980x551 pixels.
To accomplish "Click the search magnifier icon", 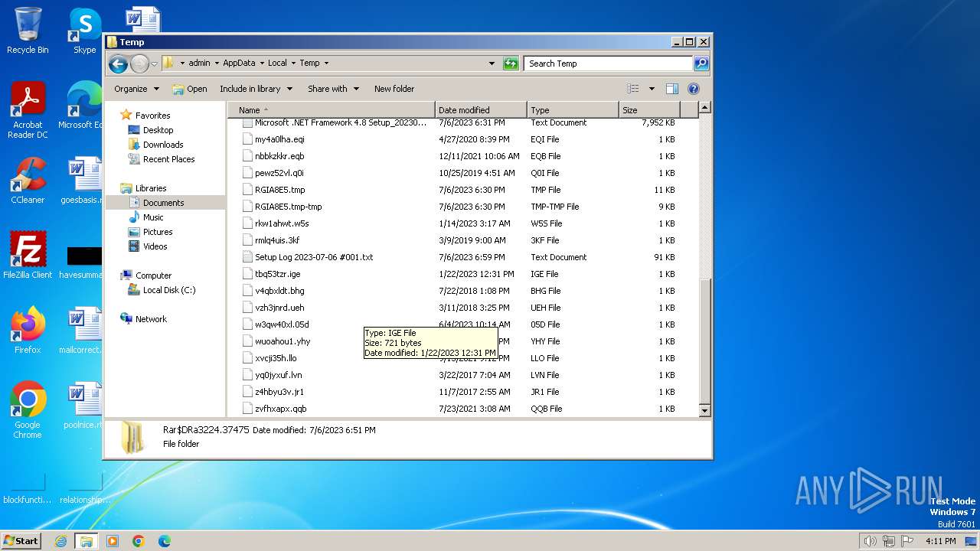I will click(701, 64).
